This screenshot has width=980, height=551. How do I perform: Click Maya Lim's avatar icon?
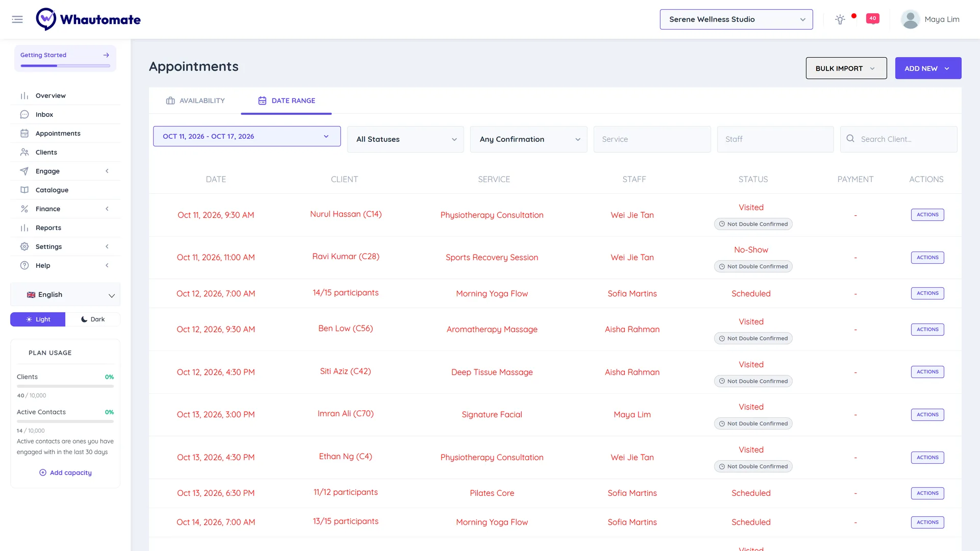pos(910,19)
